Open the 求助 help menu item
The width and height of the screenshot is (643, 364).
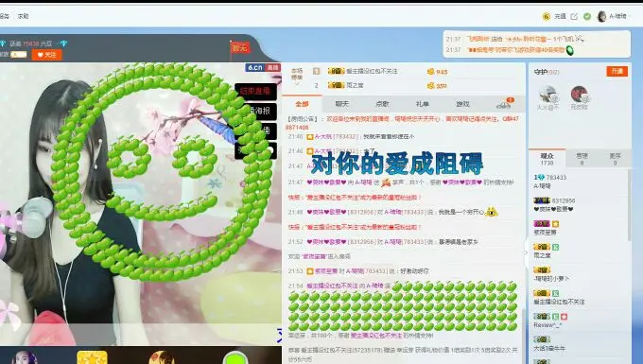click(x=23, y=16)
